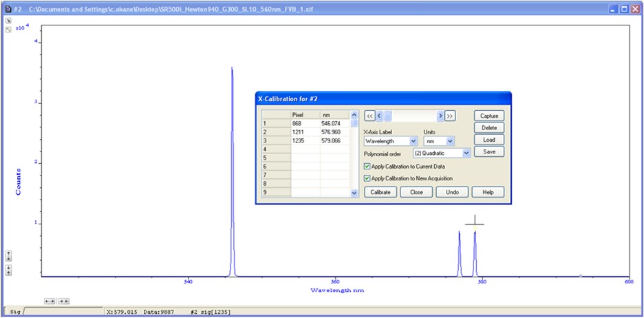Open the X-Axis Label Wavelength dropdown
Screen dimensions: 644x318
click(414, 141)
